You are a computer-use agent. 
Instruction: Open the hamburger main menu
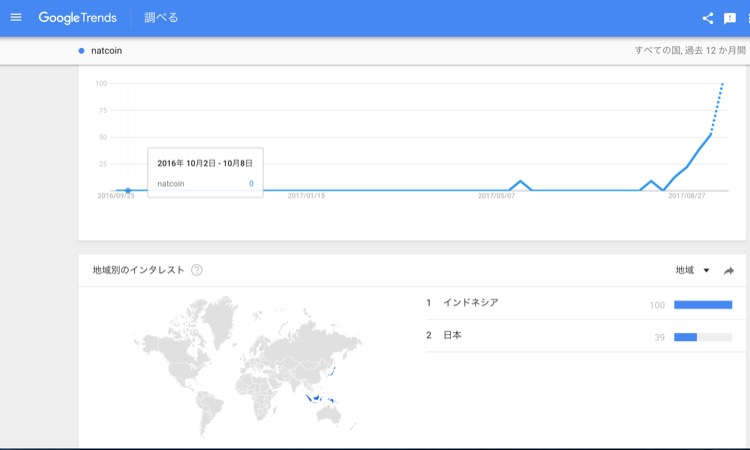(x=15, y=18)
